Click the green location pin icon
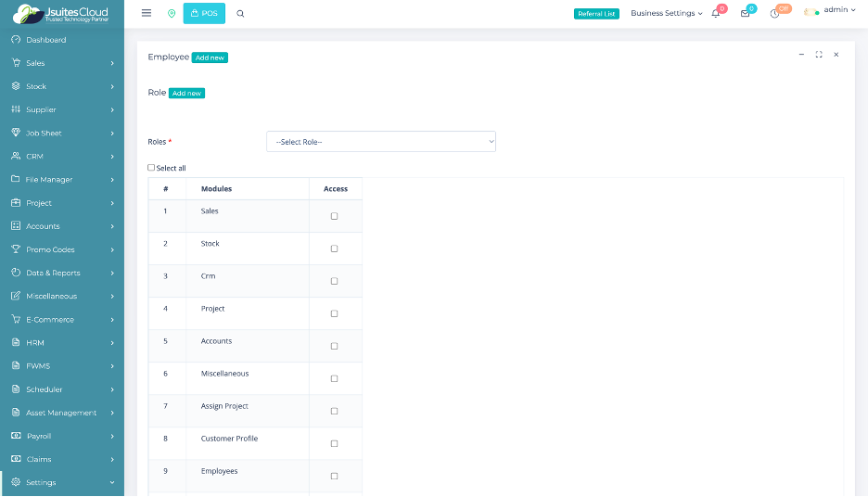 [x=172, y=14]
